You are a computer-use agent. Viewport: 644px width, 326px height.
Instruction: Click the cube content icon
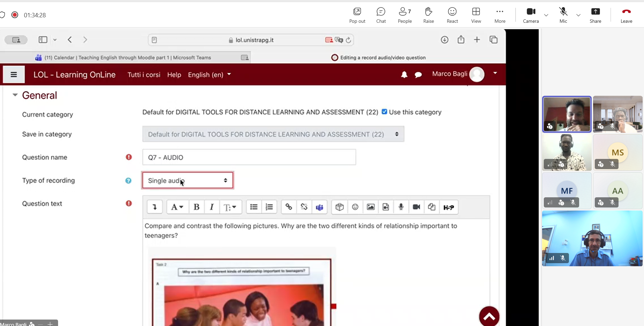(x=339, y=207)
